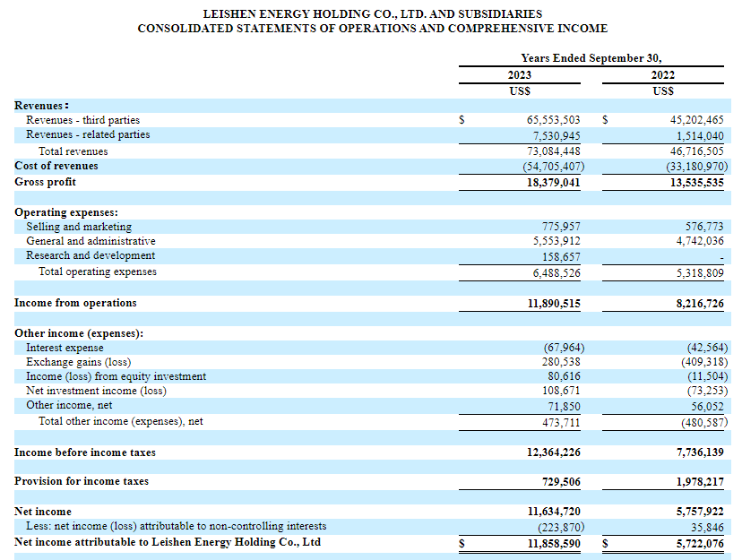Select the 'Research and development' label
The image size is (742, 560).
pos(91,256)
